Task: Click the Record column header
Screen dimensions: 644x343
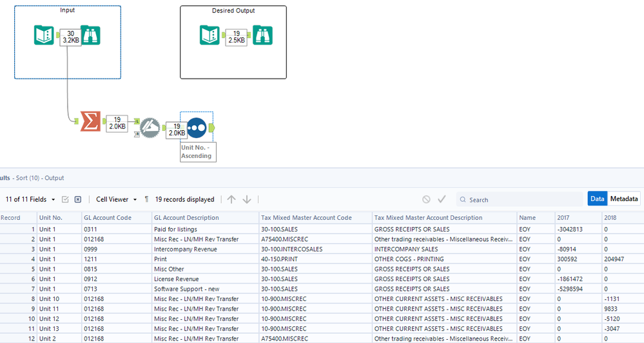Action: (x=18, y=218)
